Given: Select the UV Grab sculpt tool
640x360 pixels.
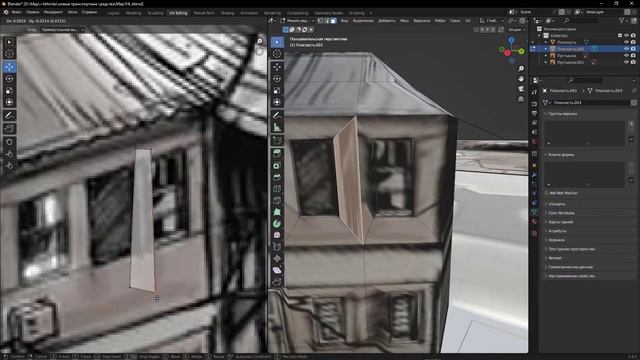Looking at the screenshot, I should [9, 142].
